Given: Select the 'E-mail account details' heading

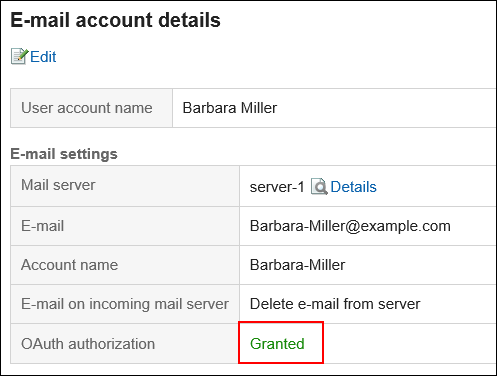Looking at the screenshot, I should (x=115, y=20).
